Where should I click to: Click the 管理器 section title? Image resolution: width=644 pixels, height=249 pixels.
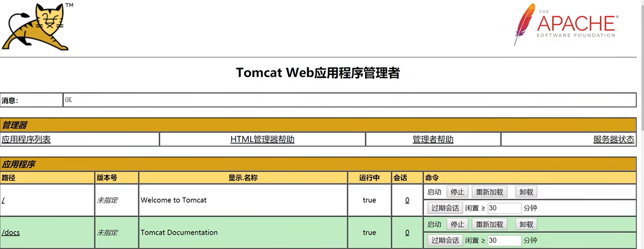[14, 125]
